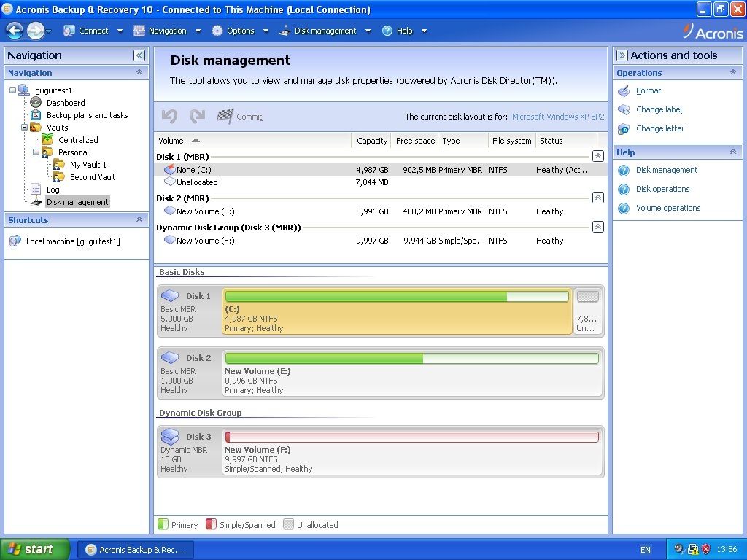Click the Disk management help icon
747x560 pixels.
click(624, 171)
